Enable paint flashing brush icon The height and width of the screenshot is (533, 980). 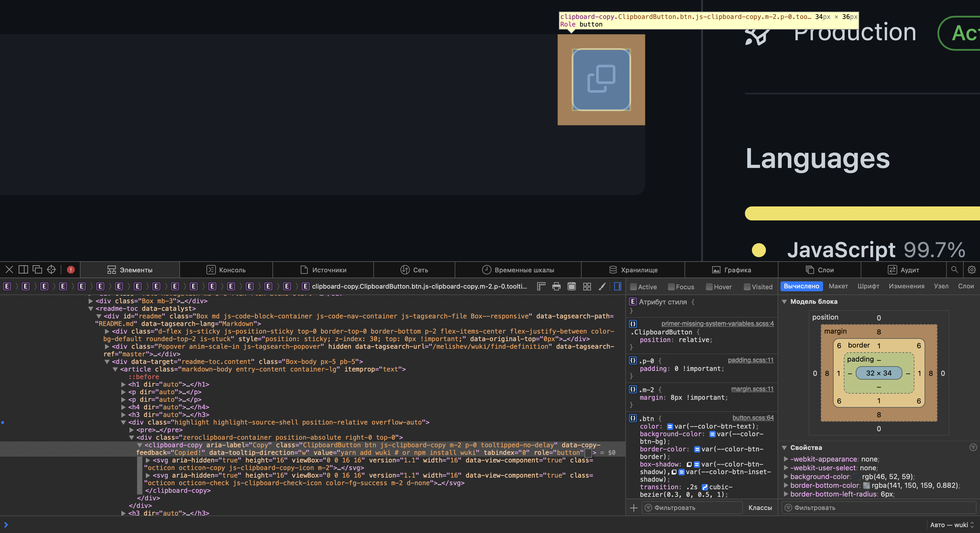pos(602,287)
